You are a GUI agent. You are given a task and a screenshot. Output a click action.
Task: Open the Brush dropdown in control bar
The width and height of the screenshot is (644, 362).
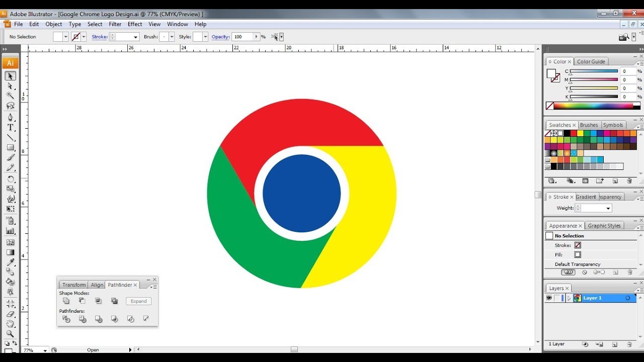pyautogui.click(x=172, y=37)
